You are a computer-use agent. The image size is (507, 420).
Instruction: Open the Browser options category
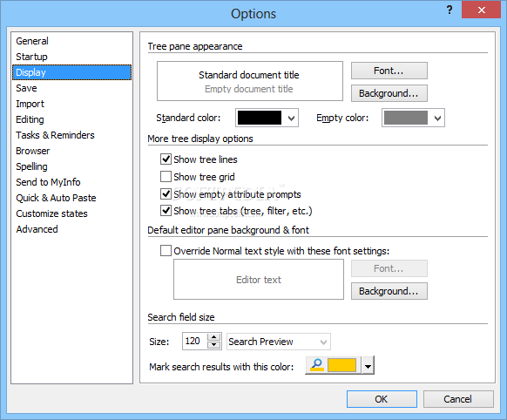71,151
